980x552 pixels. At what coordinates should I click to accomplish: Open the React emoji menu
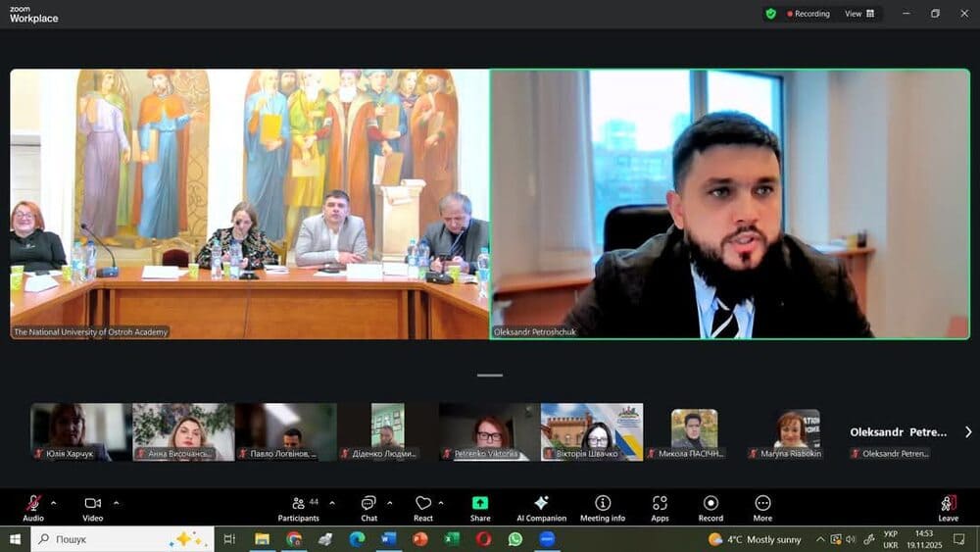pos(423,508)
